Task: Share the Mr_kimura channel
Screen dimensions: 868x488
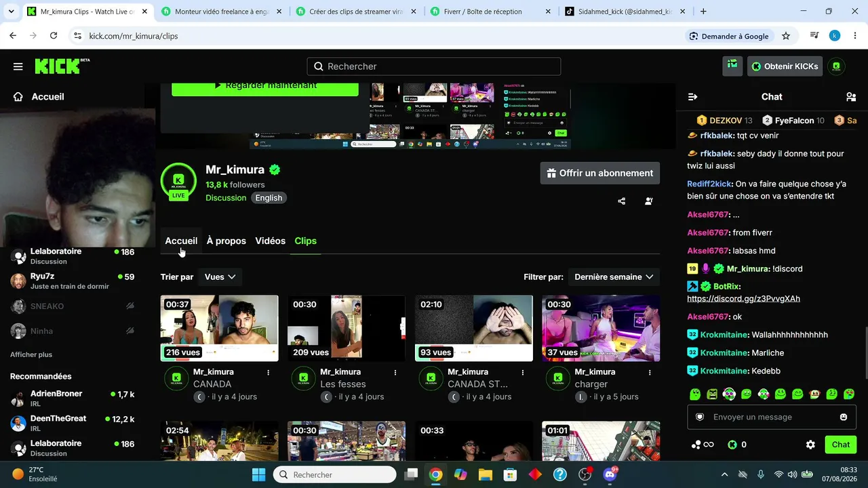Action: point(622,201)
